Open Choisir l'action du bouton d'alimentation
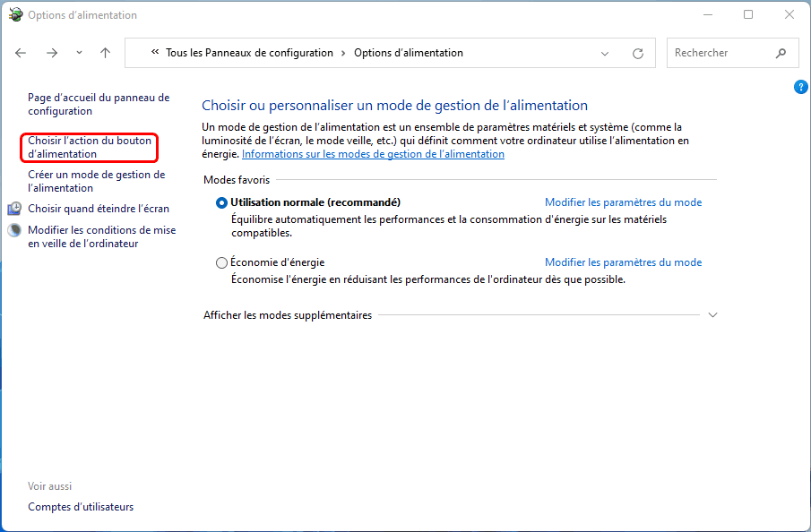 [90, 147]
